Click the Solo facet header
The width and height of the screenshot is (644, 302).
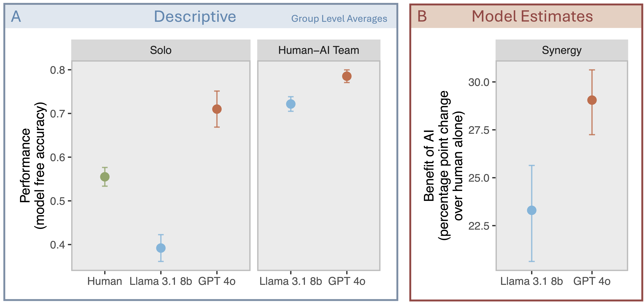click(161, 50)
